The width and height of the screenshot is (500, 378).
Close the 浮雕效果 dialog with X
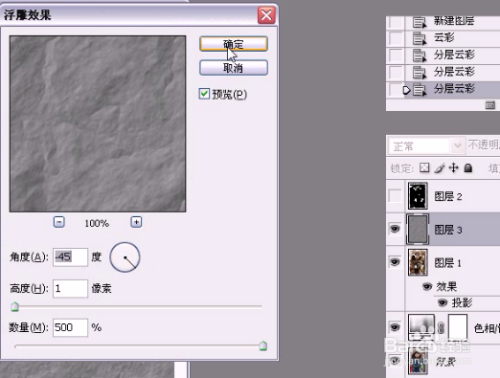(266, 15)
